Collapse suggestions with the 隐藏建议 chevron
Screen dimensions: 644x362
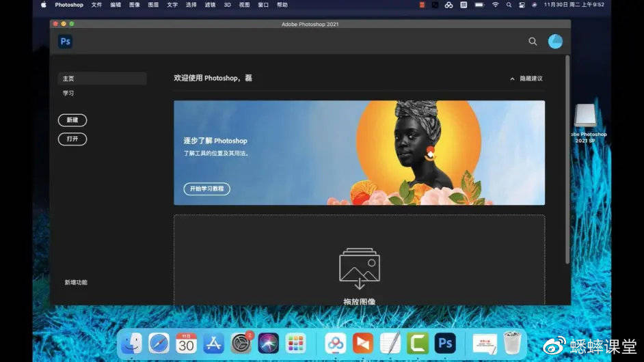pos(512,79)
